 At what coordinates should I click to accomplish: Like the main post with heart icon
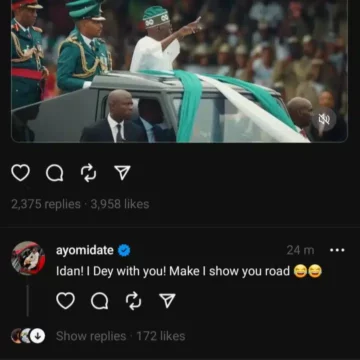(x=20, y=173)
